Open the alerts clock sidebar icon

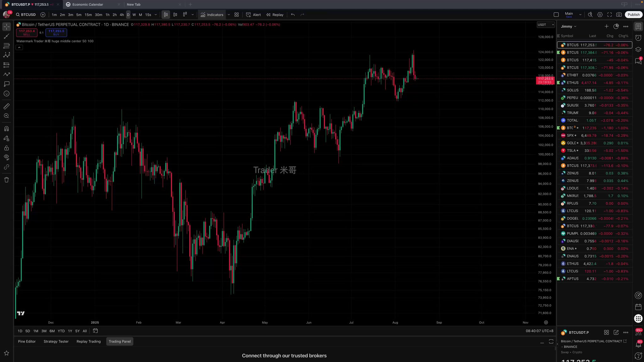coord(638,38)
